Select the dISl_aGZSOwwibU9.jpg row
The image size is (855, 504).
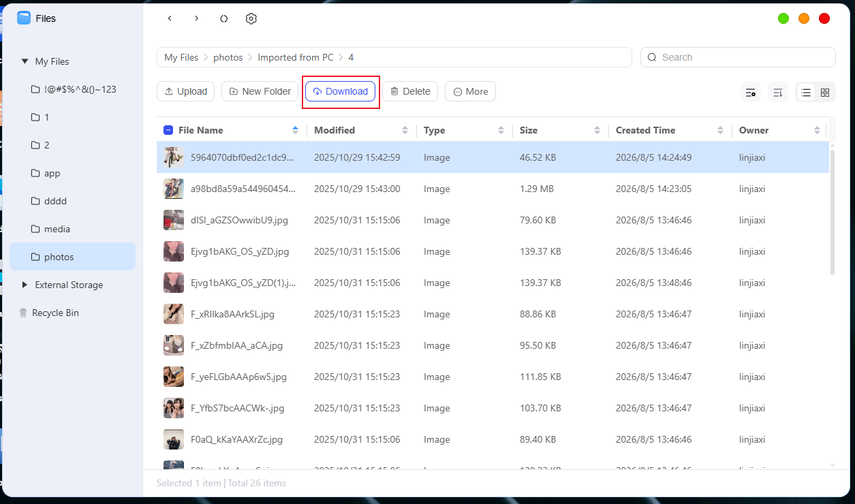click(493, 220)
